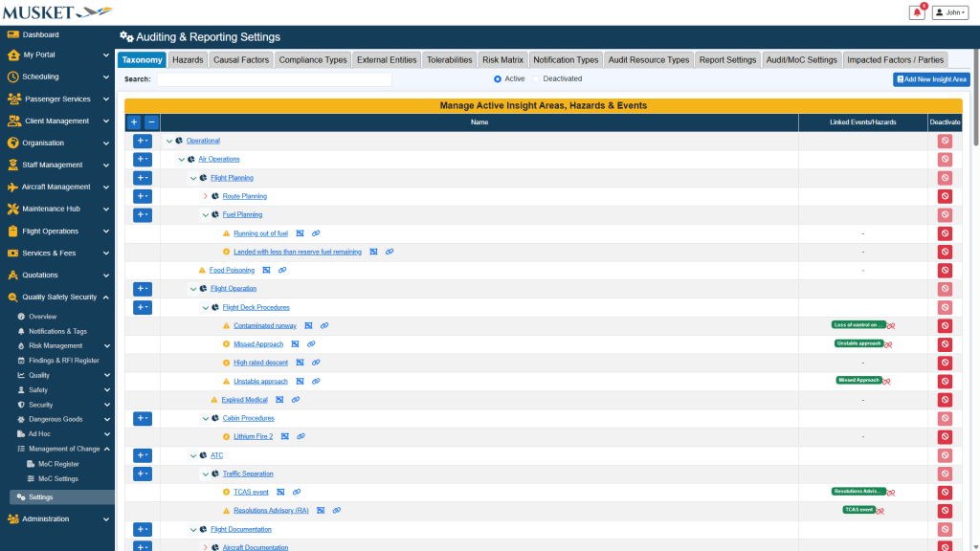Click Add New Insight Area button
980x551 pixels.
pyautogui.click(x=930, y=79)
